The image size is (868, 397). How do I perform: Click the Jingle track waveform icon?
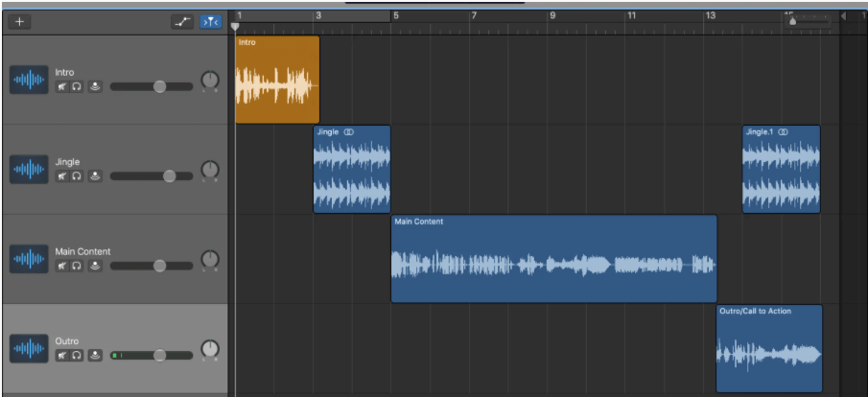pyautogui.click(x=29, y=170)
